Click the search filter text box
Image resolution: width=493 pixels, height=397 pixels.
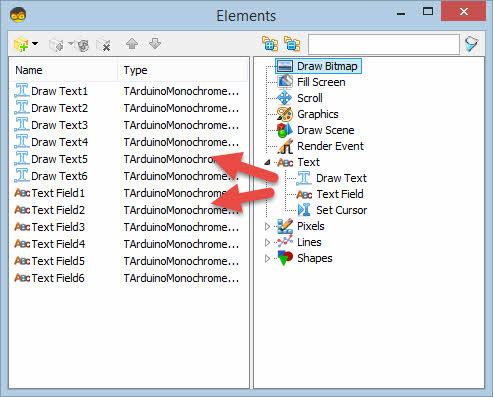(384, 44)
